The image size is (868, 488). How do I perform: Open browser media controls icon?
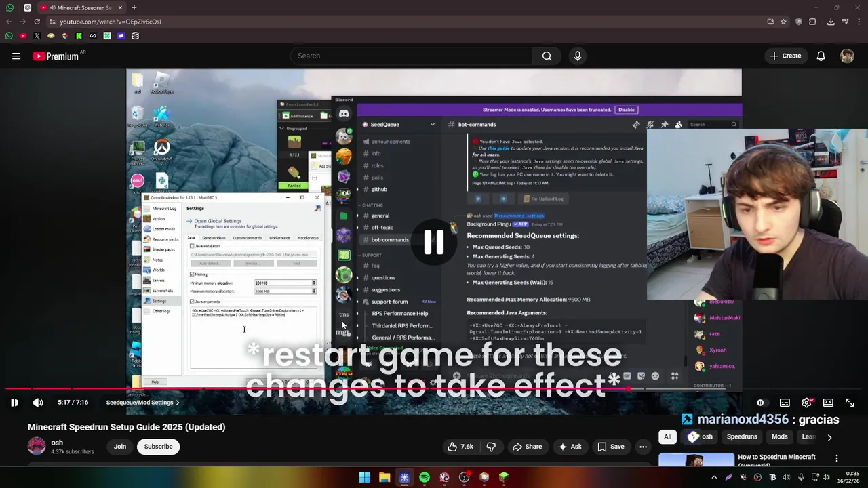[x=845, y=22]
